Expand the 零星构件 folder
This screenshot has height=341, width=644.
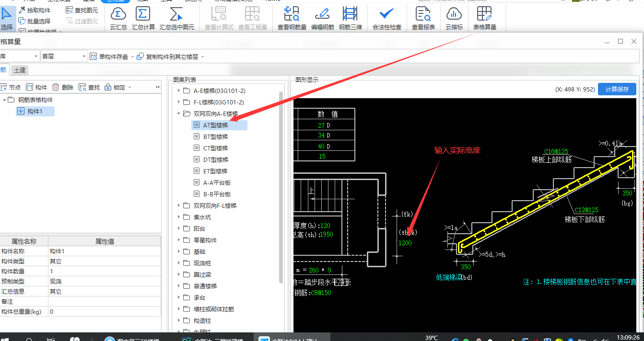(x=179, y=240)
